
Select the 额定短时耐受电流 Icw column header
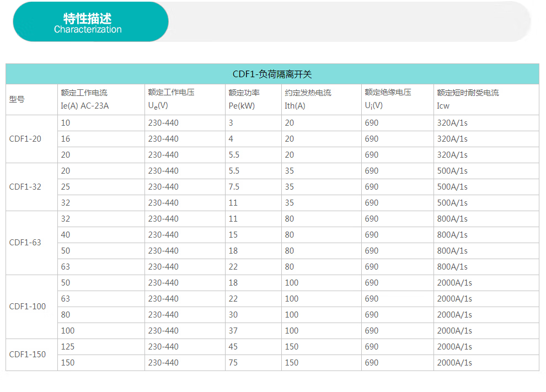pyautogui.click(x=468, y=99)
